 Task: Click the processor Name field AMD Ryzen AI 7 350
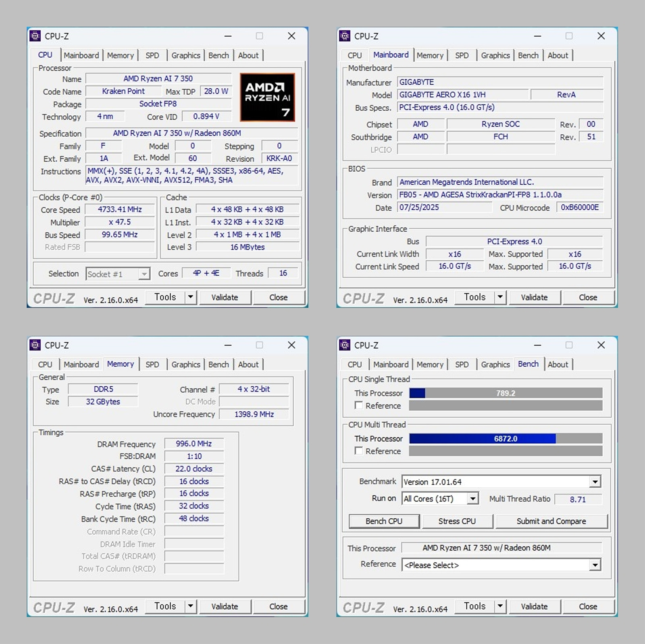click(x=158, y=79)
